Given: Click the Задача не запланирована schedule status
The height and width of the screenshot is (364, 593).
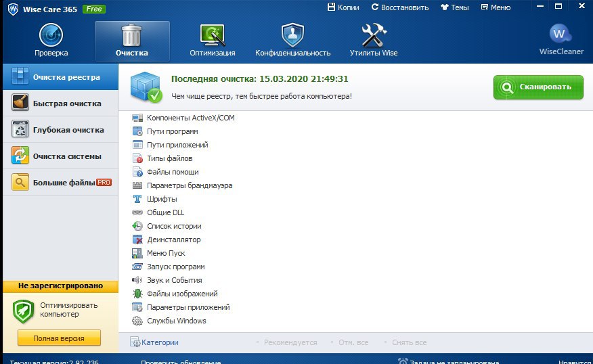Looking at the screenshot, I should click(449, 361).
